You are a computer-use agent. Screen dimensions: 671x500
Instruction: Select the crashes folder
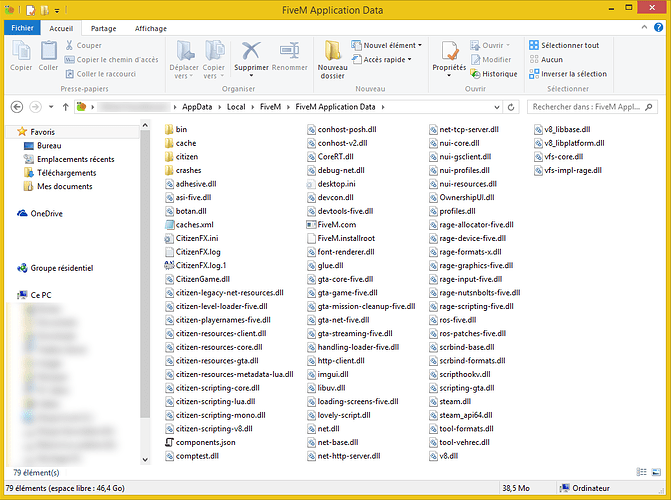(x=183, y=170)
